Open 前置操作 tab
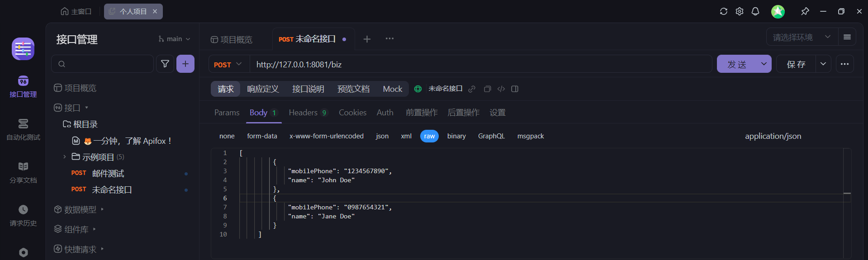Viewport: 868px width, 260px height. pos(422,113)
